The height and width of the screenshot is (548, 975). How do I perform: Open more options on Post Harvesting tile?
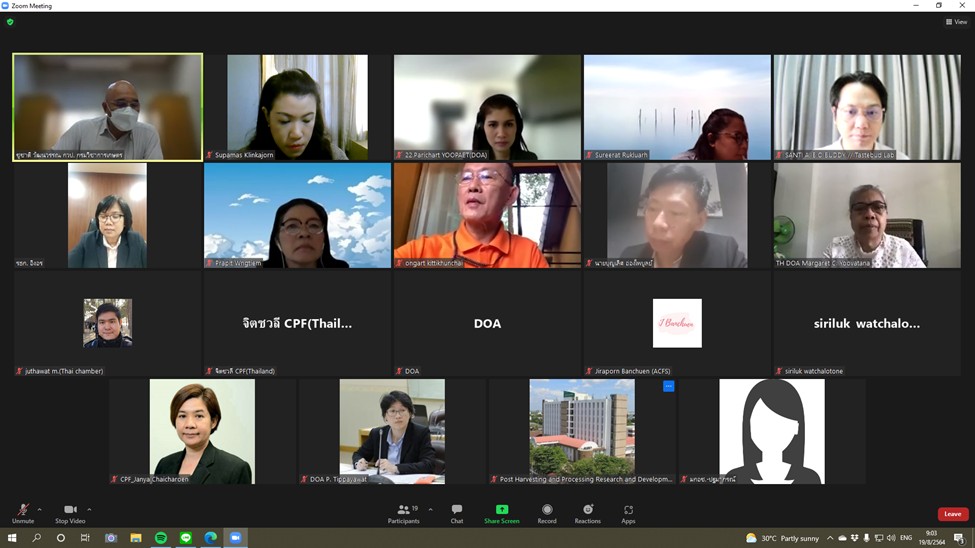(x=668, y=386)
